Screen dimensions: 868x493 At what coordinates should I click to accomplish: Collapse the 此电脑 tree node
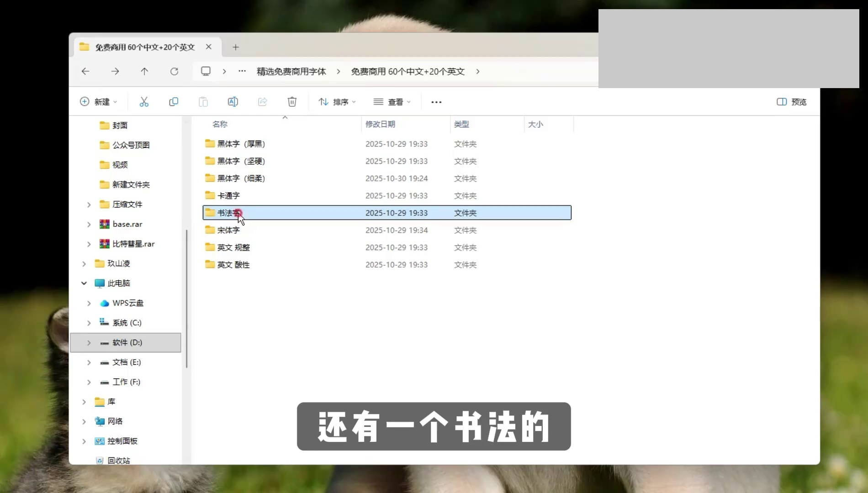pos(84,283)
